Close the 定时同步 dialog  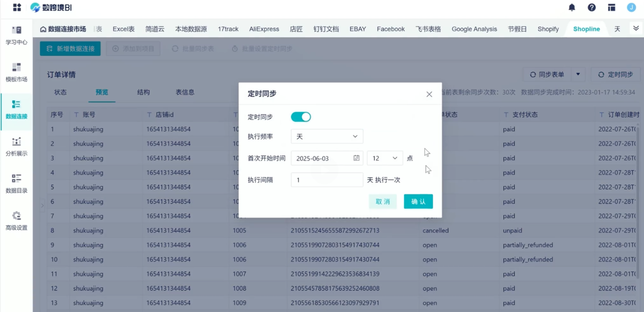click(x=429, y=94)
